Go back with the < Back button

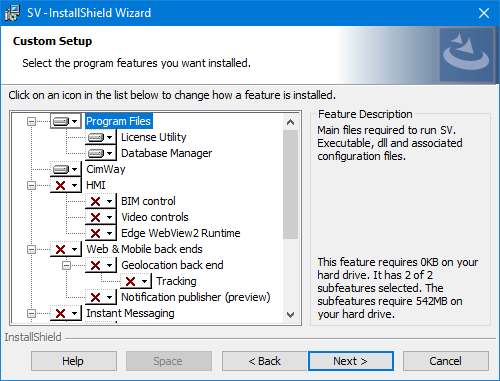pyautogui.click(x=265, y=361)
